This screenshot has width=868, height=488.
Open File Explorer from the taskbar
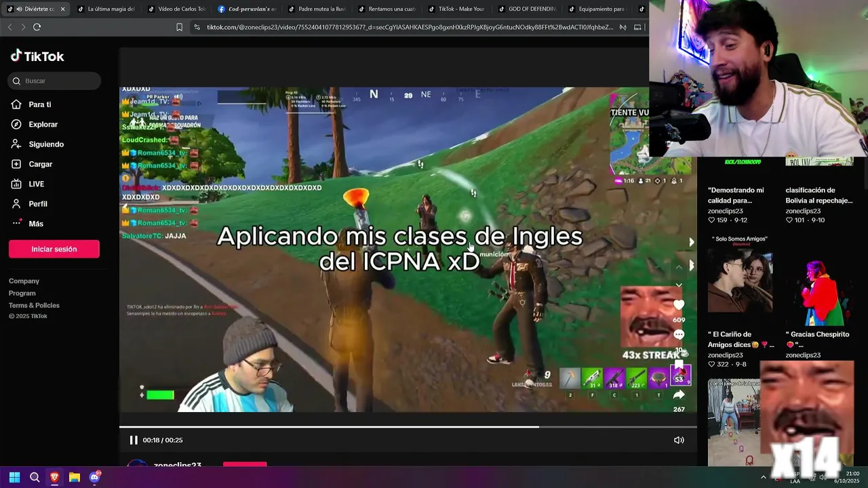(75, 477)
